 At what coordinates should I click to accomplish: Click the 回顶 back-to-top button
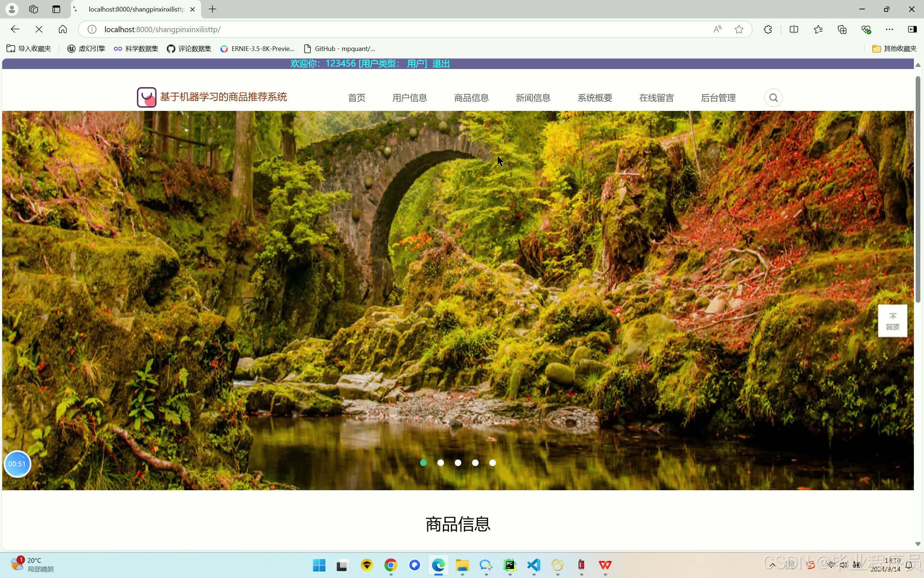point(892,321)
